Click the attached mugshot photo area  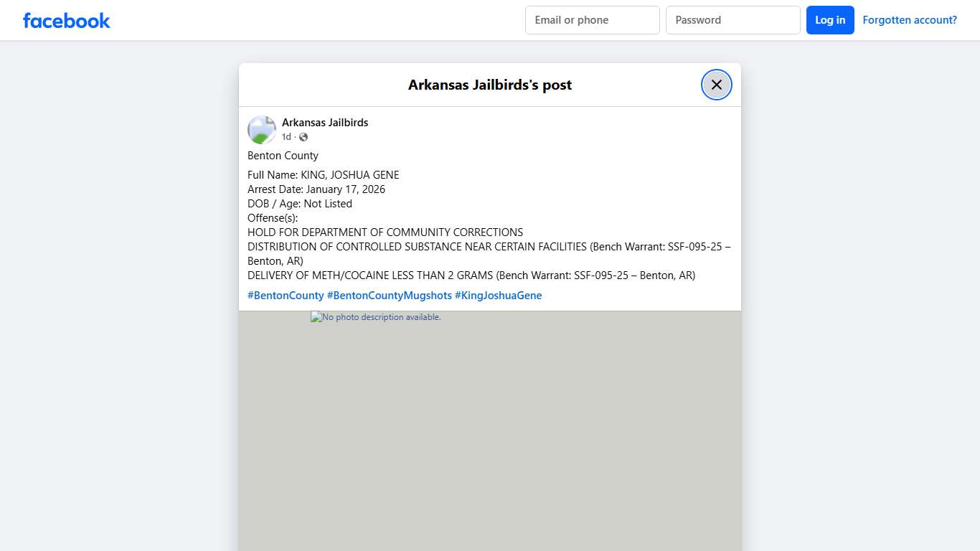[489, 430]
